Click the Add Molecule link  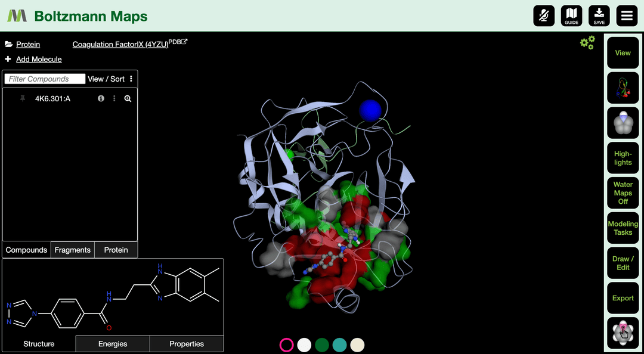39,59
